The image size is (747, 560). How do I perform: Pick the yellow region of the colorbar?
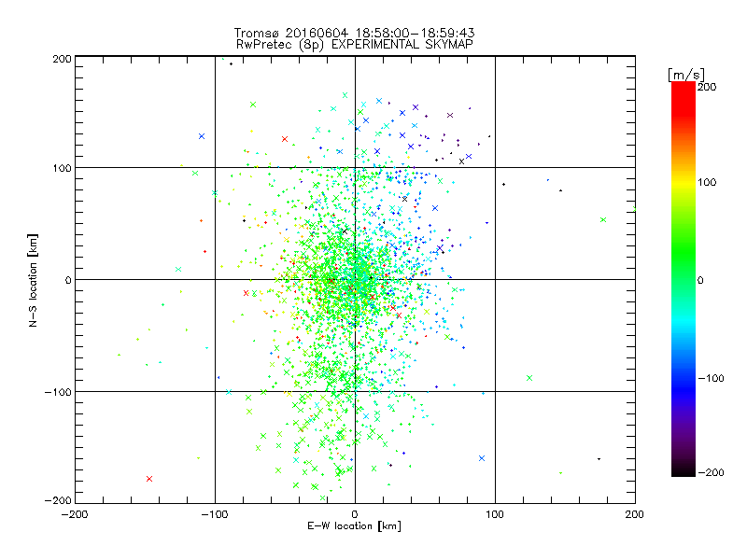point(684,183)
